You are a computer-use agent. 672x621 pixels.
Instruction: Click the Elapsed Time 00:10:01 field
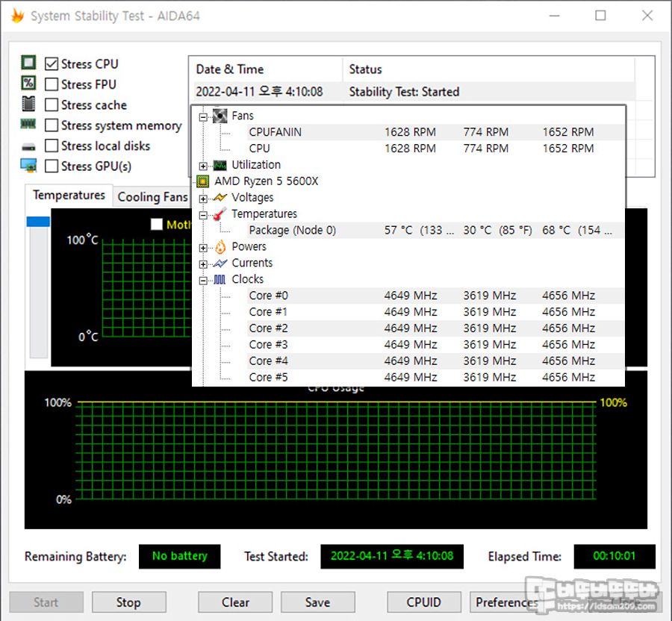pyautogui.click(x=615, y=556)
